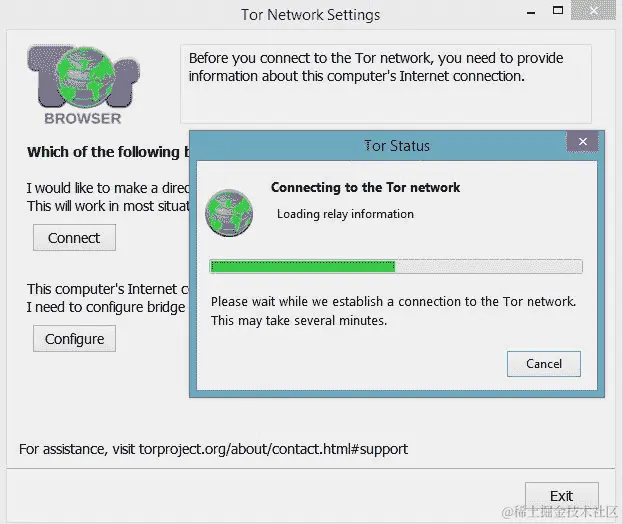The height and width of the screenshot is (524, 623).
Task: Cancel the Tor connection attempt
Action: tap(544, 364)
